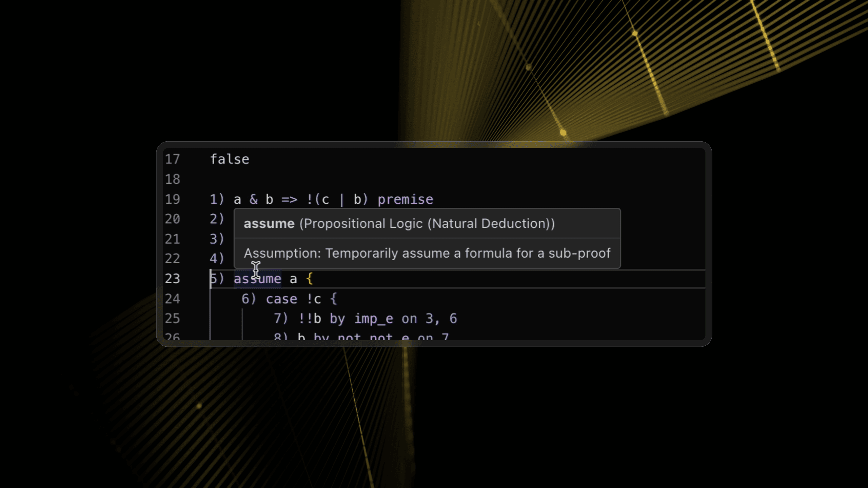Click the '=>' implication operator on line 19
868x488 pixels.
click(290, 200)
